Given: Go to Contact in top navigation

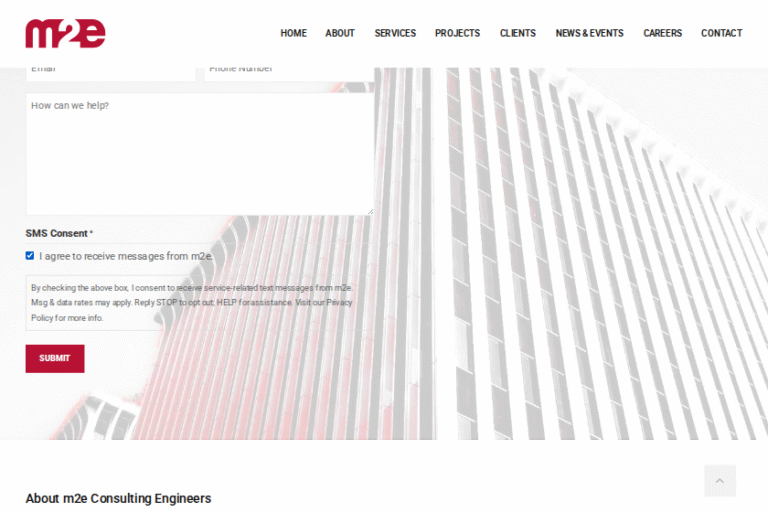Looking at the screenshot, I should (x=721, y=33).
